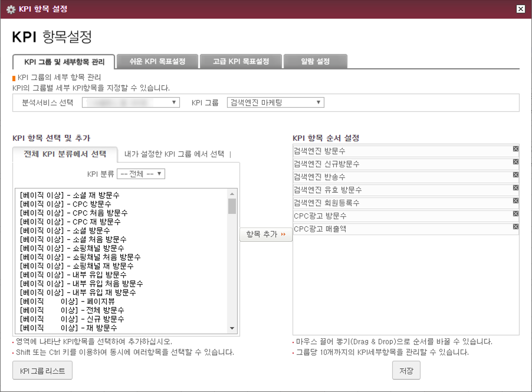Open the KPI 그룹 리스트 button
Image resolution: width=532 pixels, height=392 pixels.
coord(42,371)
